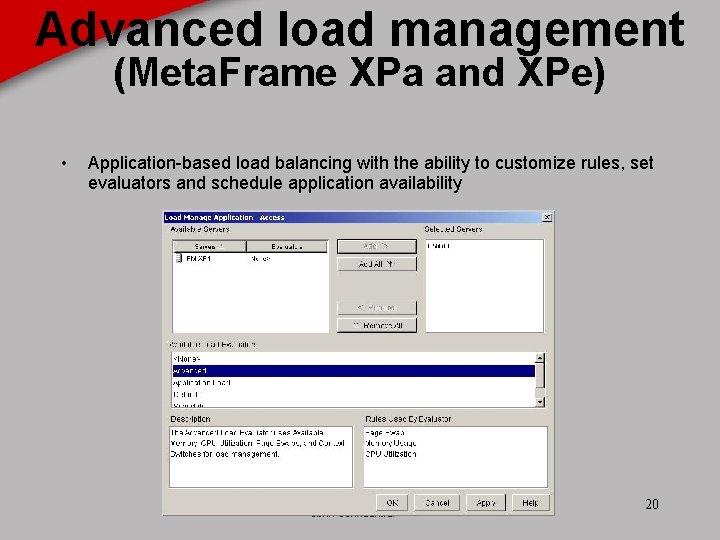Close the Load Manage Application dialog
720x540 pixels.
tap(546, 217)
